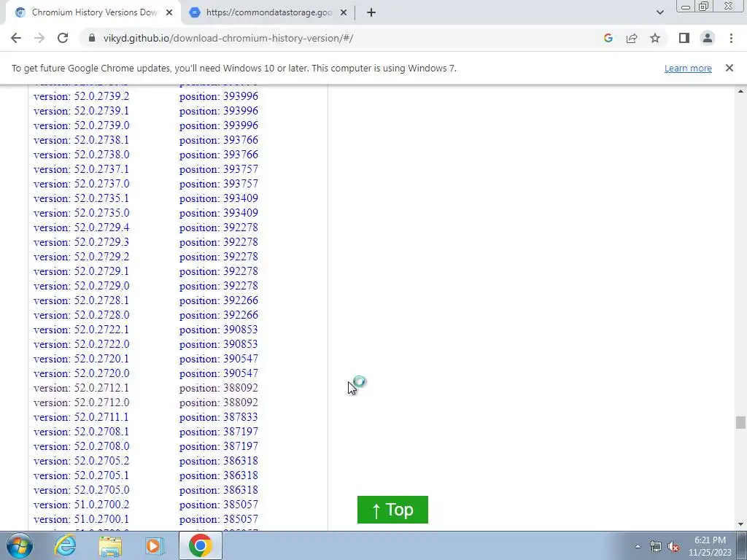Open version 52.0.2739.1 link
Viewport: 747px width, 560px height.
click(x=82, y=111)
